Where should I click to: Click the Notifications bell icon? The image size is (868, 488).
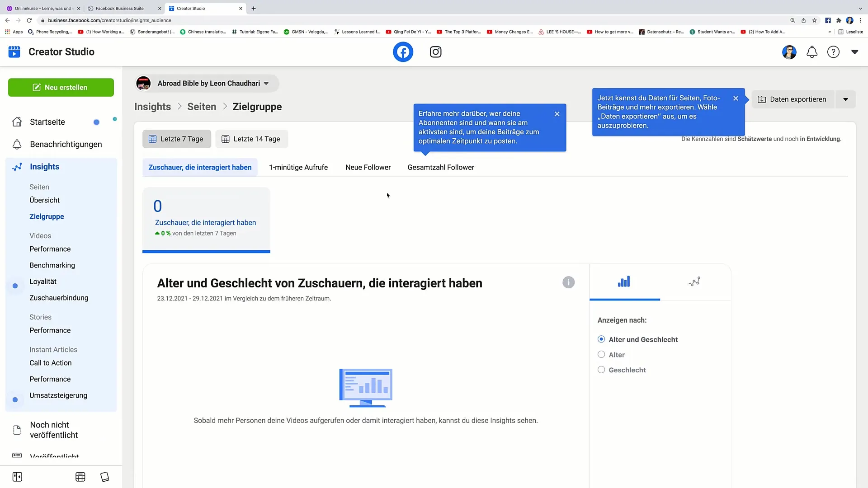pos(811,51)
